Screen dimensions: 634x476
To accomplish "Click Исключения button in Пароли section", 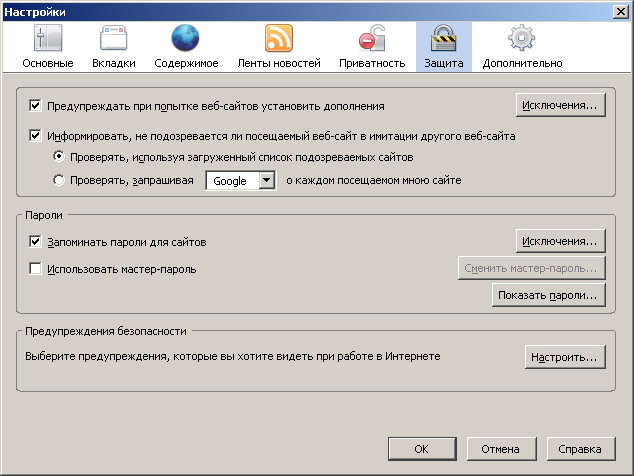I will 560,241.
